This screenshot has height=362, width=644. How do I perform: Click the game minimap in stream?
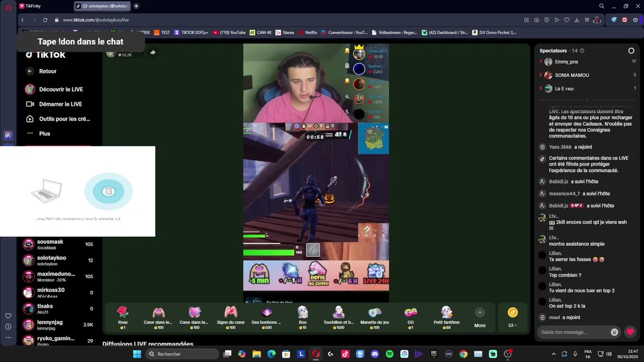click(373, 138)
